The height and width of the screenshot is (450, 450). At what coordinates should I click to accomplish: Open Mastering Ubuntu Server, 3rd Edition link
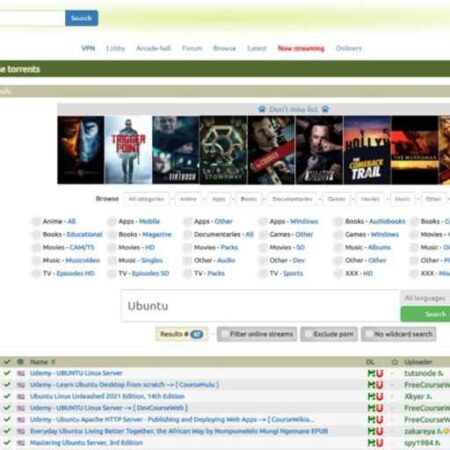[x=86, y=443]
